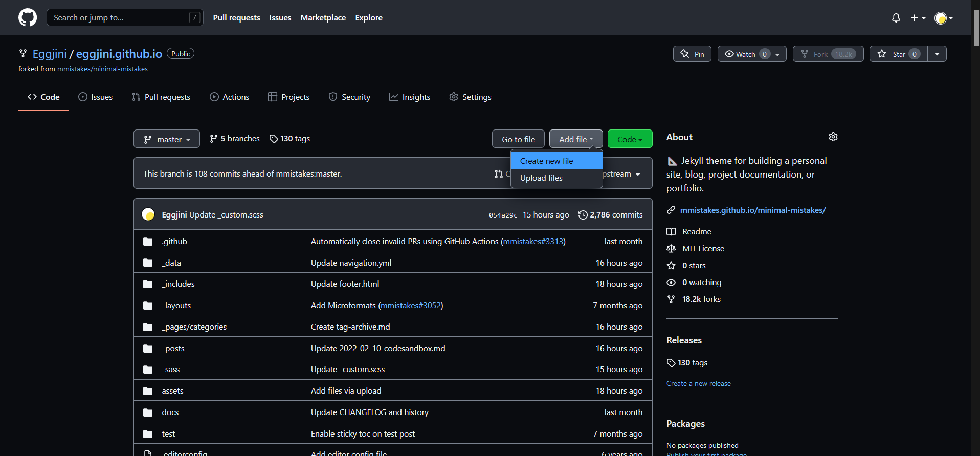This screenshot has width=980, height=456.
Task: Switch to the Pull requests repo tab
Action: 161,97
